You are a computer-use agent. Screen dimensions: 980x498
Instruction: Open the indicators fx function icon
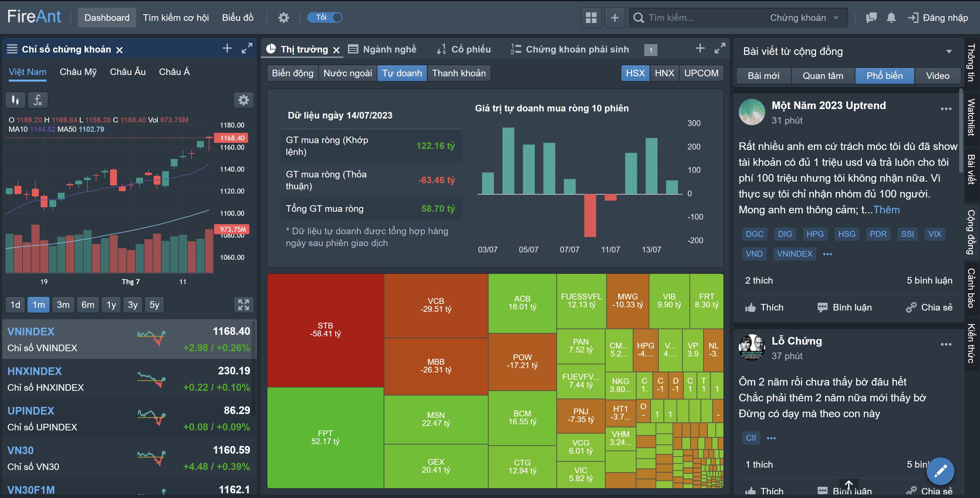[37, 100]
